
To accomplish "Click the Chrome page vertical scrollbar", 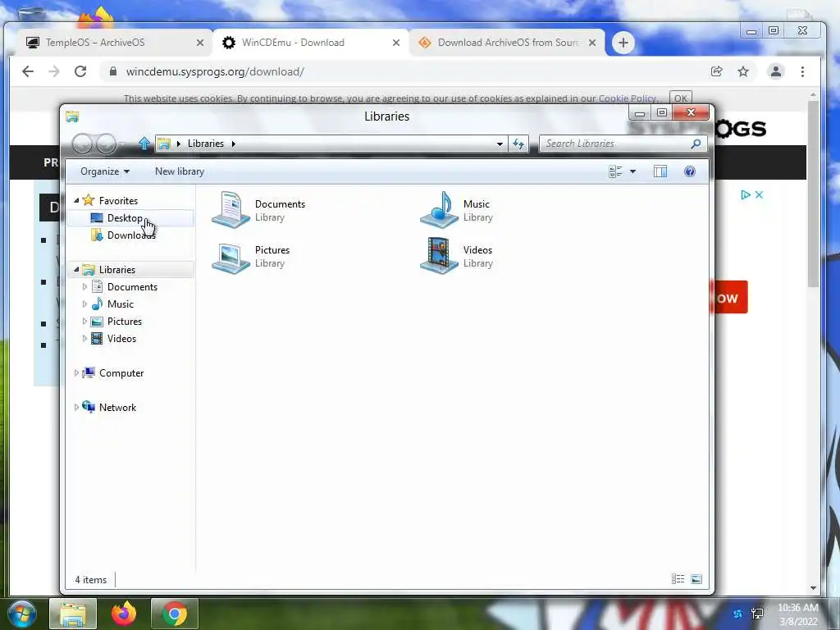I will [813, 193].
